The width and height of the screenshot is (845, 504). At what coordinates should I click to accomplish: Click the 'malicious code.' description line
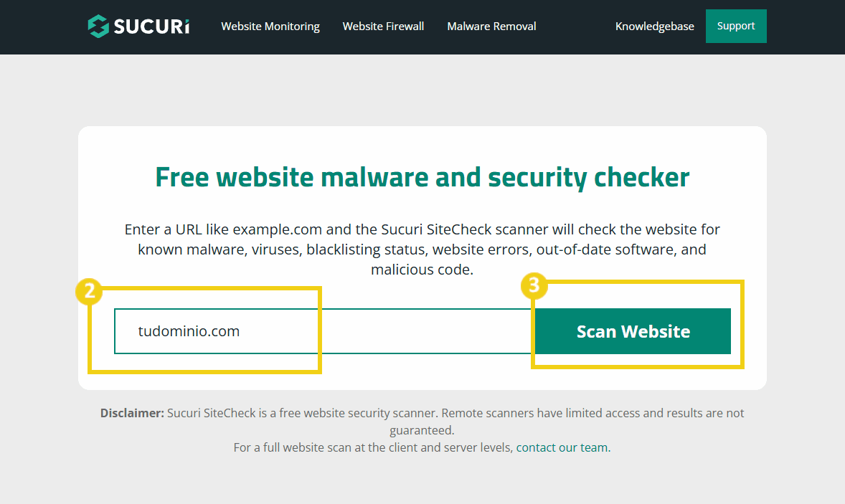(422, 270)
